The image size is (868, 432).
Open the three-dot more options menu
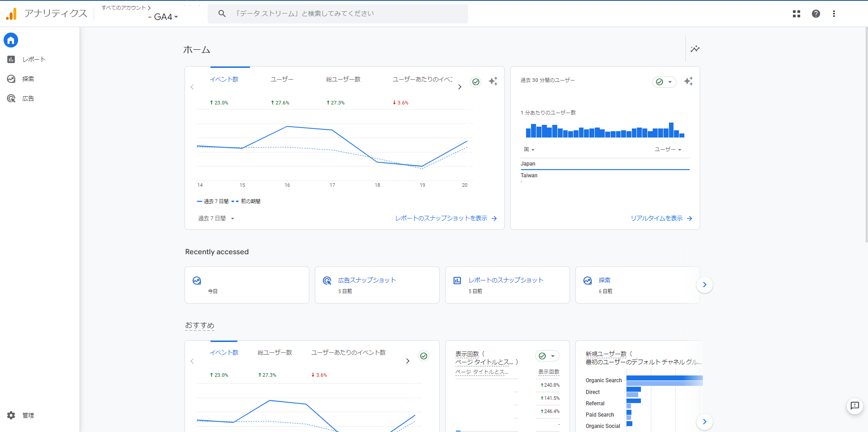pos(834,14)
